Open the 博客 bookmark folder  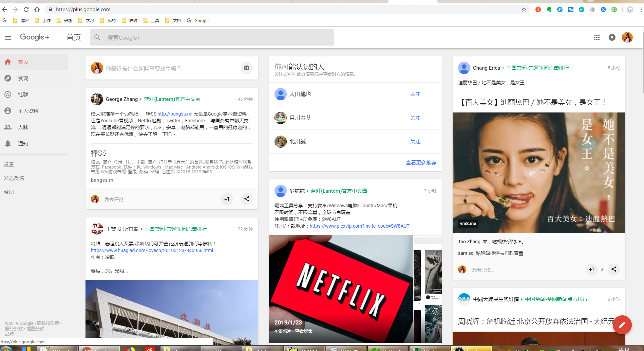[21, 21]
